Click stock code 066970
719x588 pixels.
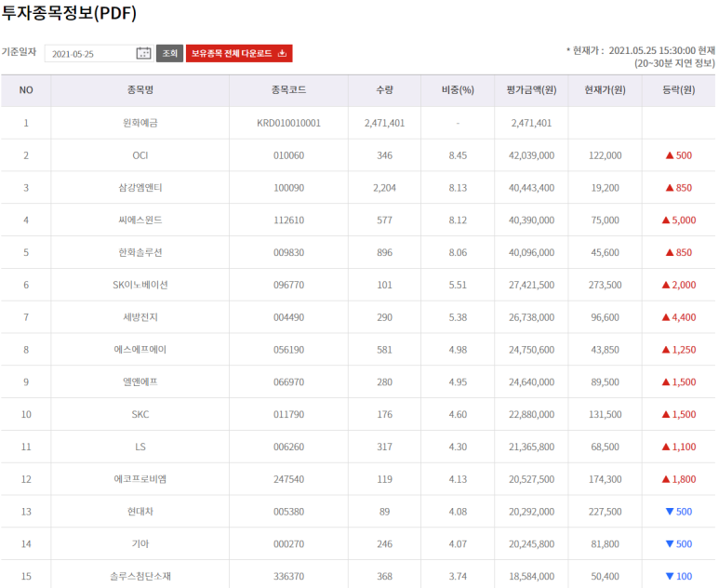[289, 382]
